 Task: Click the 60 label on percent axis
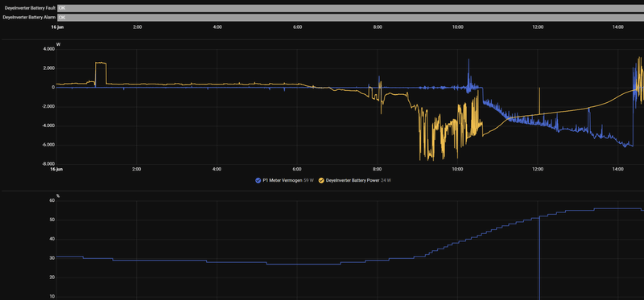pos(52,201)
